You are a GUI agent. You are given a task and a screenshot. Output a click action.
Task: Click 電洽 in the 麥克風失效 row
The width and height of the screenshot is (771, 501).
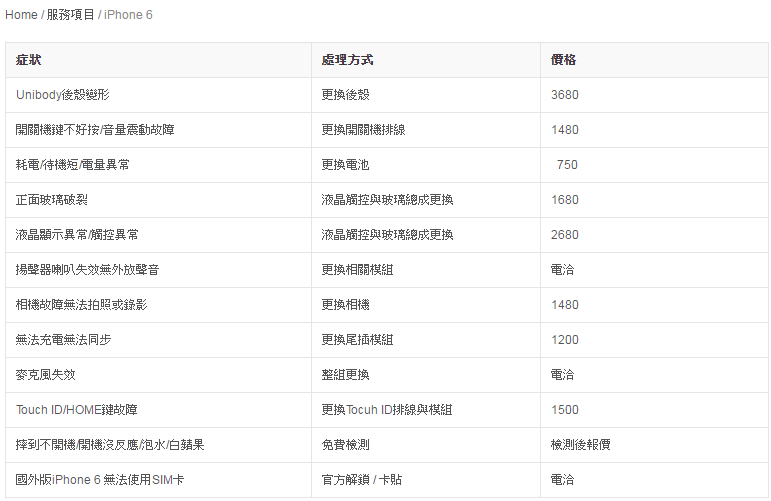pos(563,375)
